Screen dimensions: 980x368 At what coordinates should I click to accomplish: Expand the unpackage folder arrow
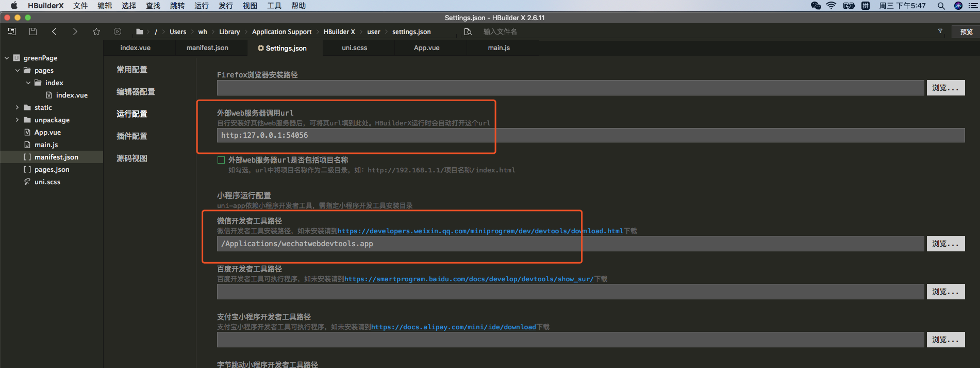coord(18,120)
